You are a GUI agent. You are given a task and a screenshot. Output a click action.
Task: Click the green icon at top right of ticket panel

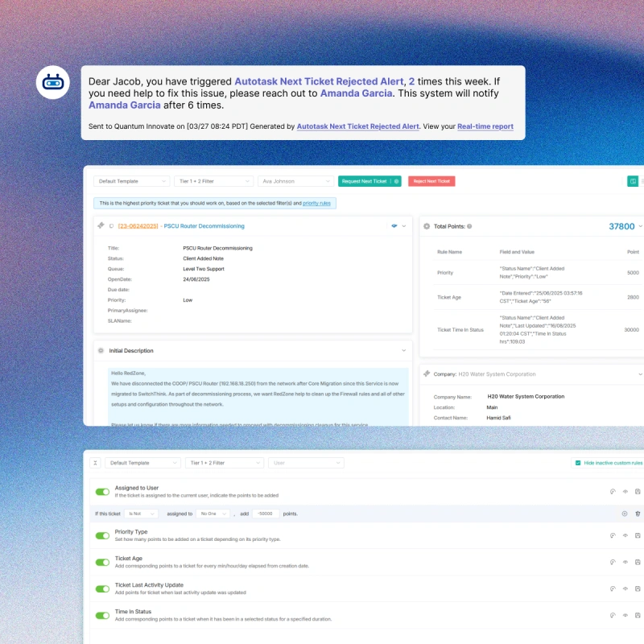[632, 181]
